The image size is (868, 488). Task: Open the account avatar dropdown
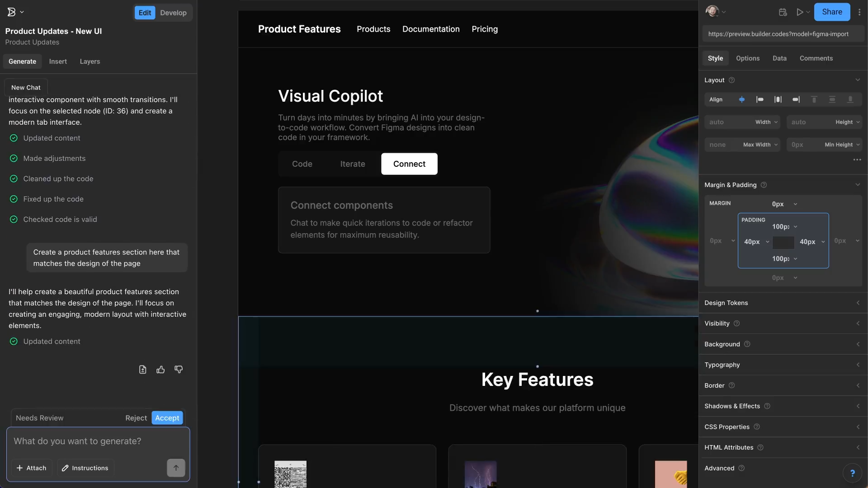tap(716, 11)
